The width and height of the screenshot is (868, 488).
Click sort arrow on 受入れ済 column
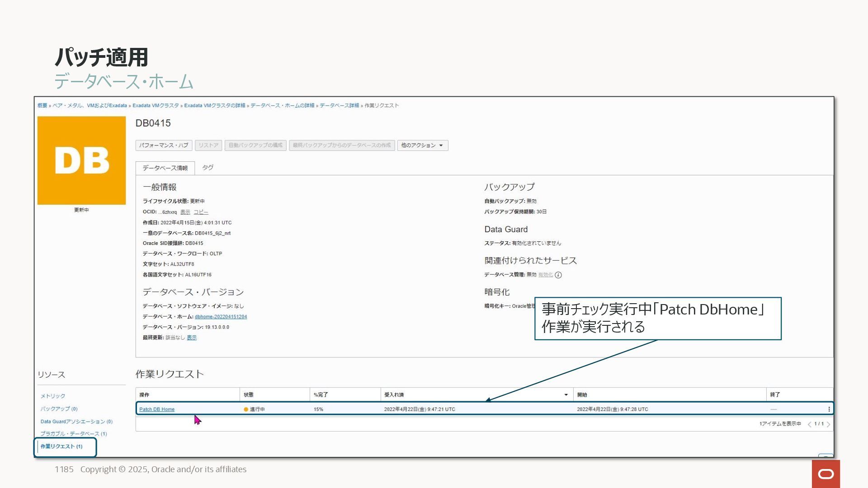pyautogui.click(x=566, y=395)
